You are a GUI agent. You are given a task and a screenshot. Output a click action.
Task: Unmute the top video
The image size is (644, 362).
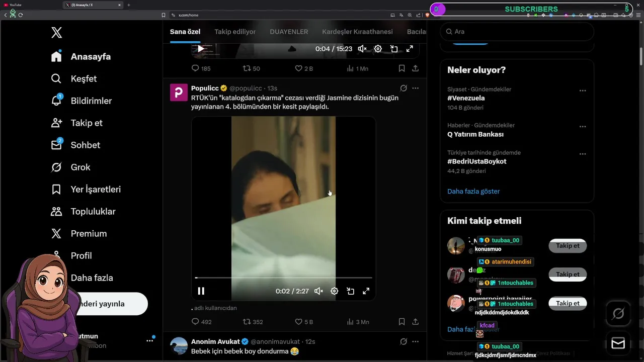coord(362,49)
